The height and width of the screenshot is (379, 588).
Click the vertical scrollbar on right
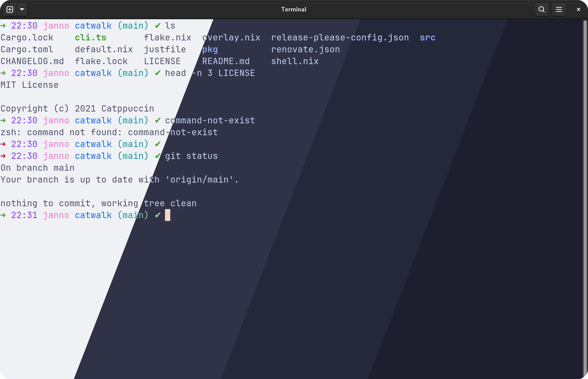point(585,197)
